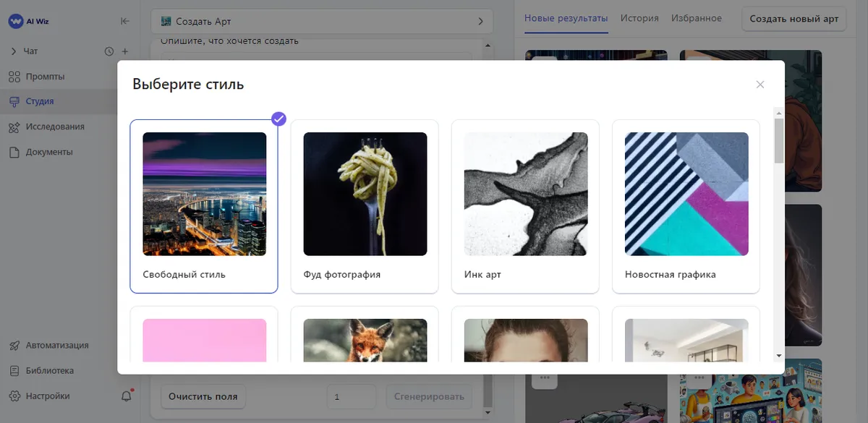This screenshot has height=423, width=868.
Task: Select the Свободный стиль style card
Action: point(204,206)
